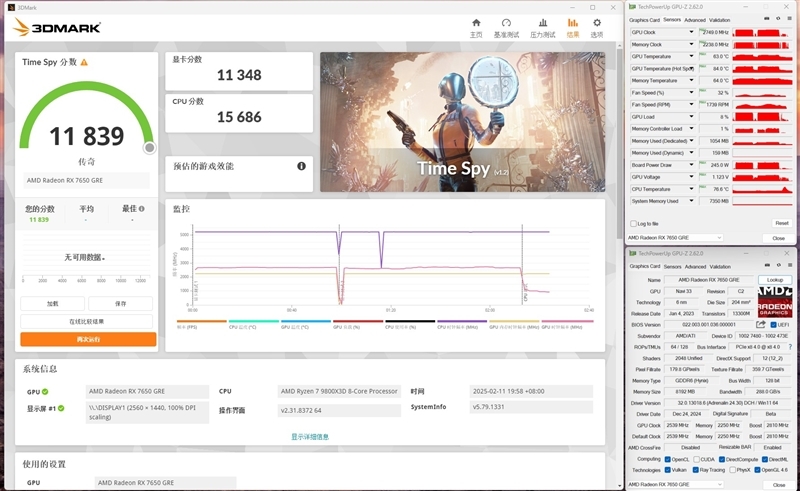Screen dimensions: 800x491
Task: Open the 显示详细信息 link
Action: coord(310,437)
